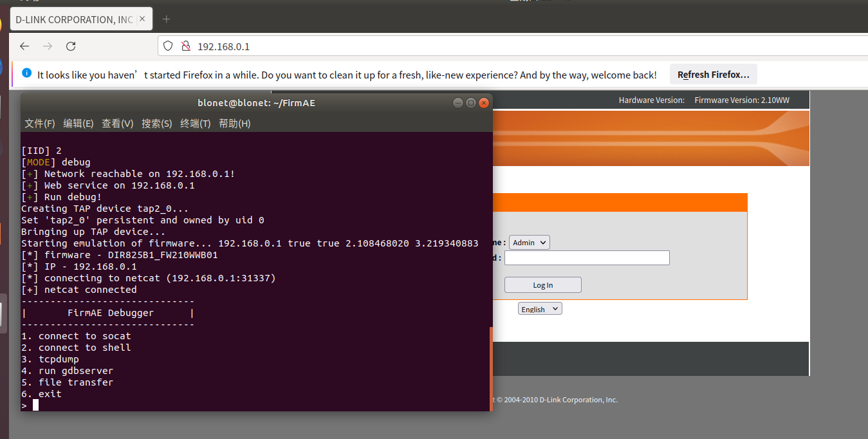868x439 pixels.
Task: Click the router password input field
Action: click(587, 258)
